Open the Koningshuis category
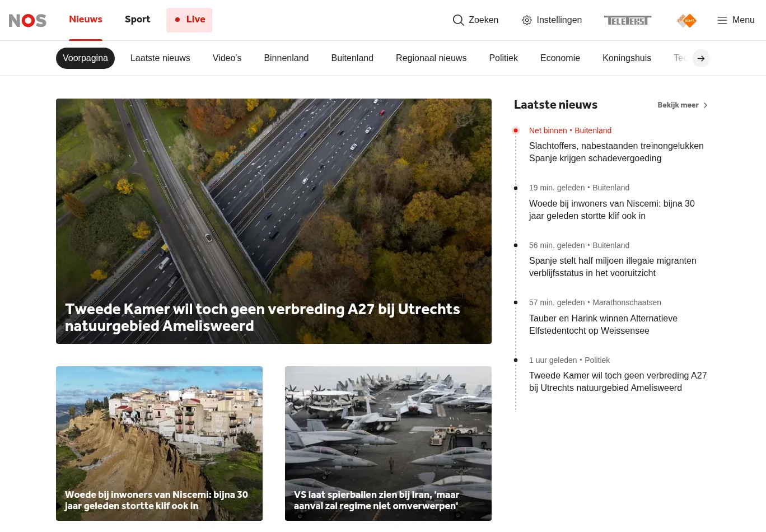Image resolution: width=766 pixels, height=532 pixels. point(627,58)
